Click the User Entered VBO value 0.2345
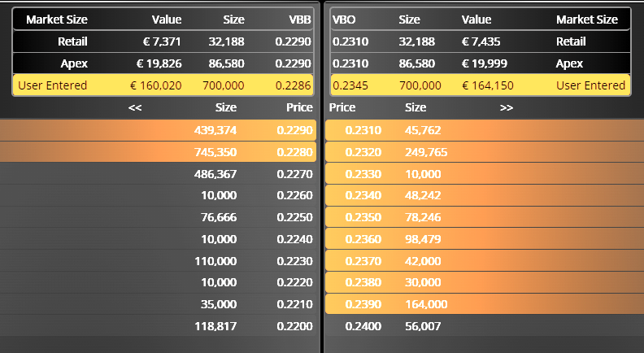 pos(347,85)
